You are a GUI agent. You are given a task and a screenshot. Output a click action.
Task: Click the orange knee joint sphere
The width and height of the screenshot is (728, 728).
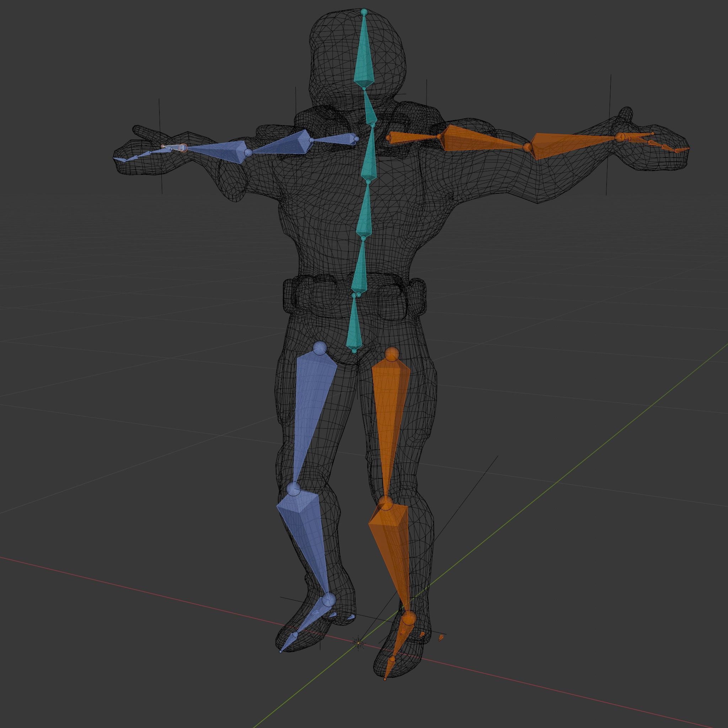[x=385, y=503]
